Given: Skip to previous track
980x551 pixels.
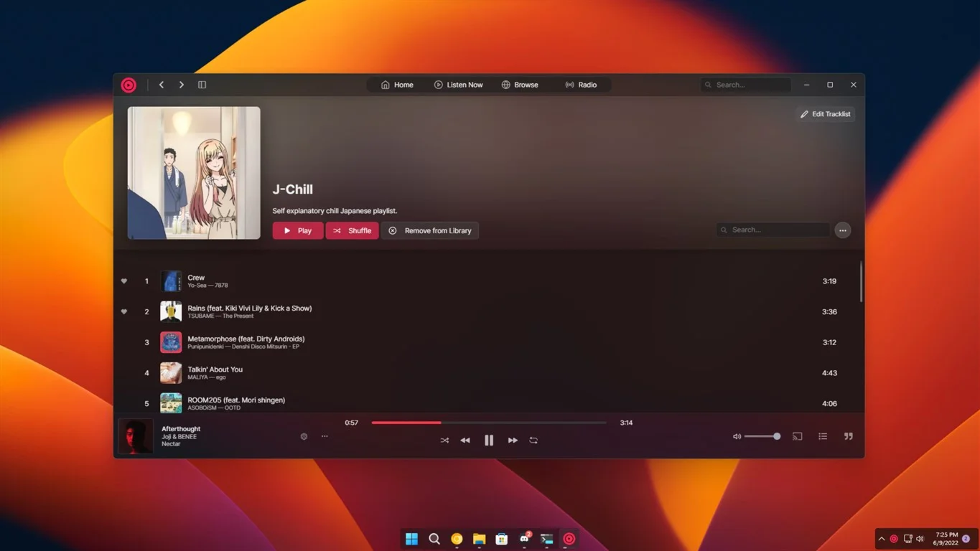Looking at the screenshot, I should (x=465, y=441).
